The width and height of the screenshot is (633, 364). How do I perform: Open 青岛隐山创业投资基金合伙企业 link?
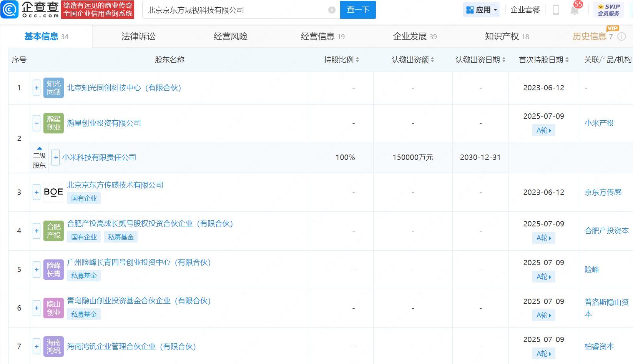[139, 301]
